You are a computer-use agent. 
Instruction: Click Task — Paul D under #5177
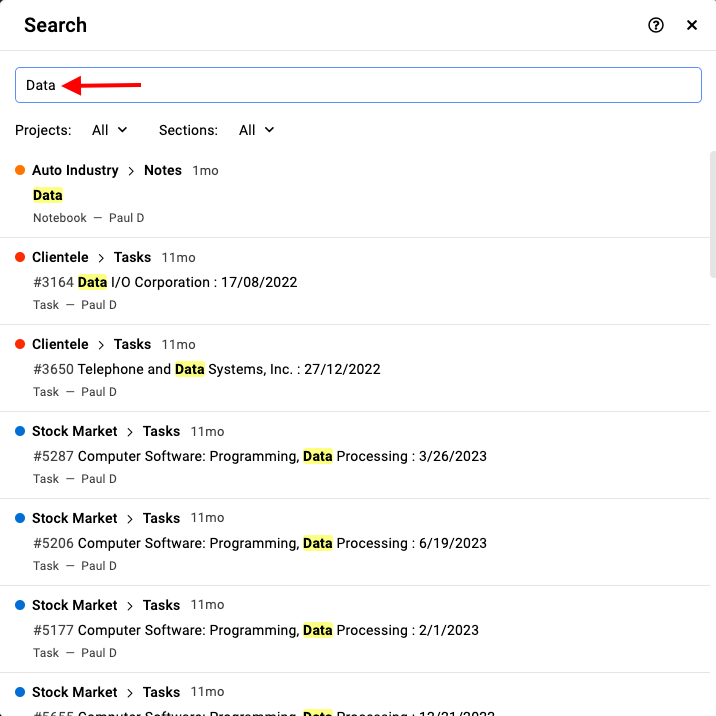pos(75,653)
